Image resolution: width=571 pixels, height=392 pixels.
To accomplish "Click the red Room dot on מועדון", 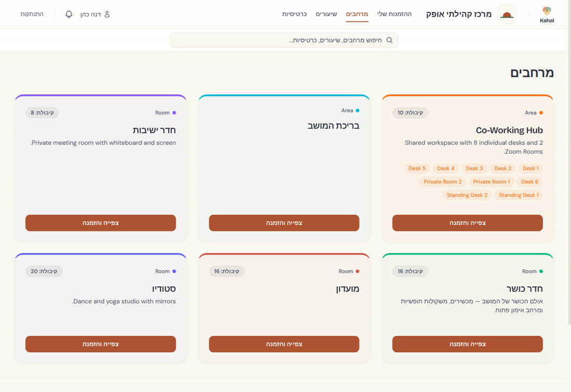I will [x=357, y=271].
